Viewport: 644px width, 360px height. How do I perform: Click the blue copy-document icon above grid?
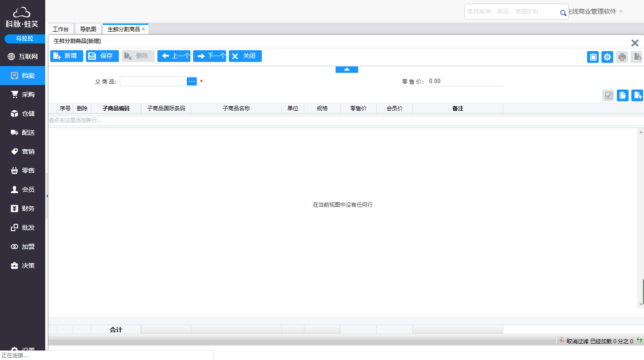623,95
